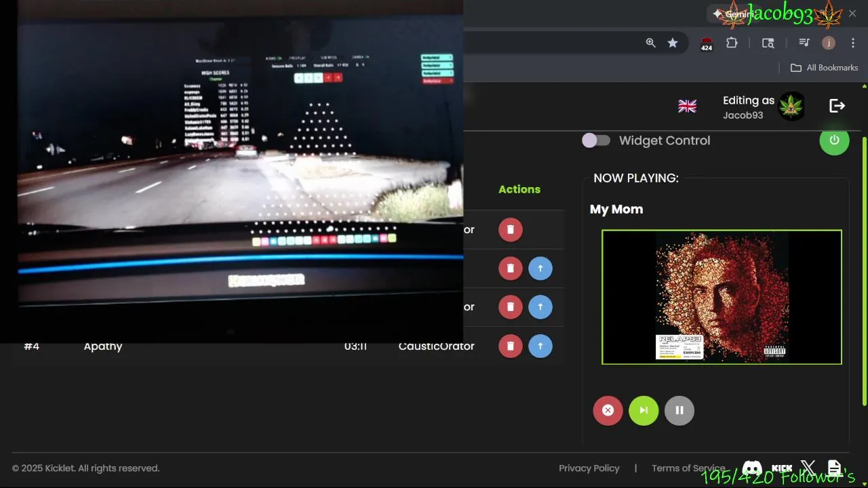
Task: Click the 'CausticOrator' requester name
Action: pos(436,346)
